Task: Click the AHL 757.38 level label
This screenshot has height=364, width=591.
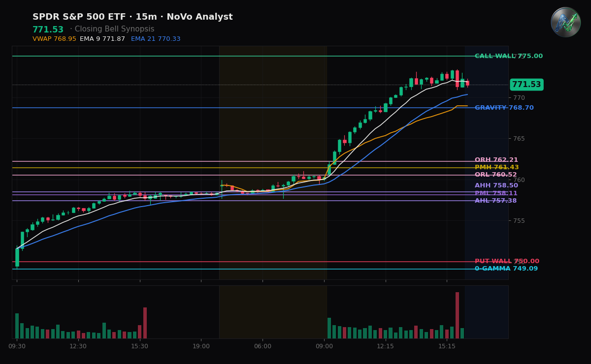Action: (496, 201)
